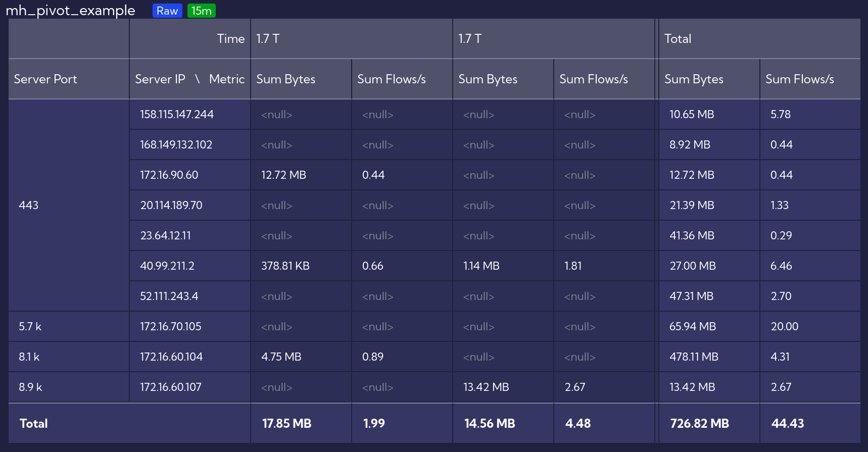Select server IP 158.115.147.244
Viewport: 868px width, 452px height.
177,115
